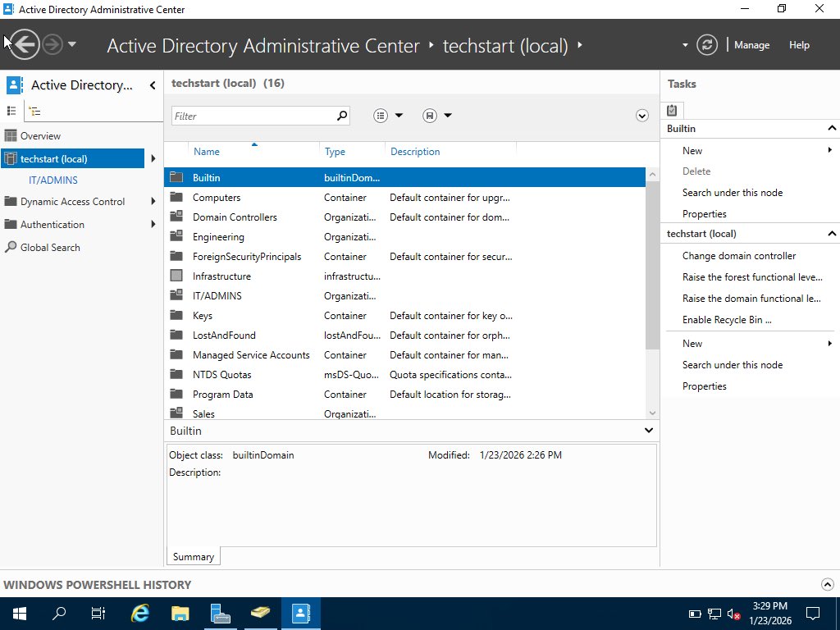The width and height of the screenshot is (840, 630).
Task: Click the refresh icon in header
Action: pyautogui.click(x=706, y=45)
